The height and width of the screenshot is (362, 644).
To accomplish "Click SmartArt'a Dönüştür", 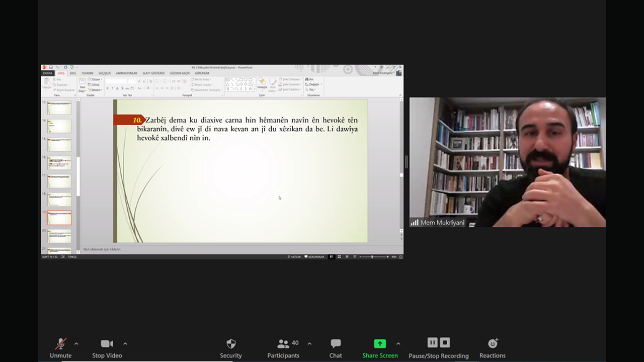I will coord(207,90).
